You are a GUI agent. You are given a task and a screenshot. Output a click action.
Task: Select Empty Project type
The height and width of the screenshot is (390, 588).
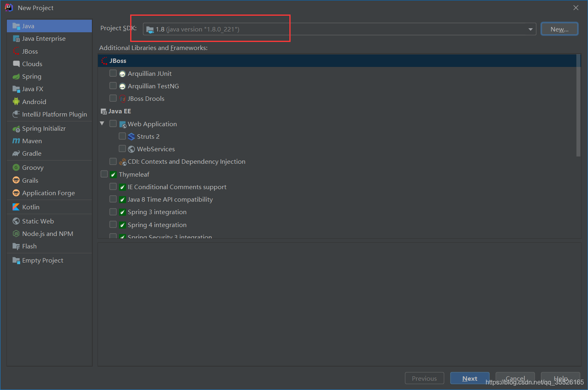tap(49, 261)
